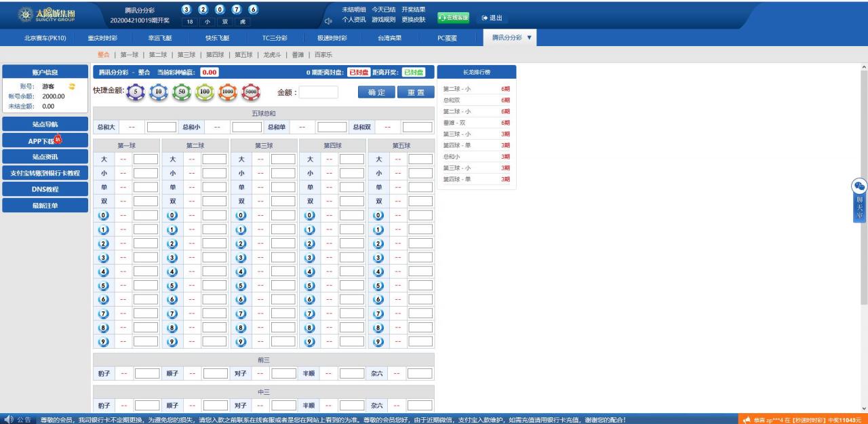Viewport: 868px width, 424px height.
Task: Refresh account balance with coin icon
Action: coord(72,86)
